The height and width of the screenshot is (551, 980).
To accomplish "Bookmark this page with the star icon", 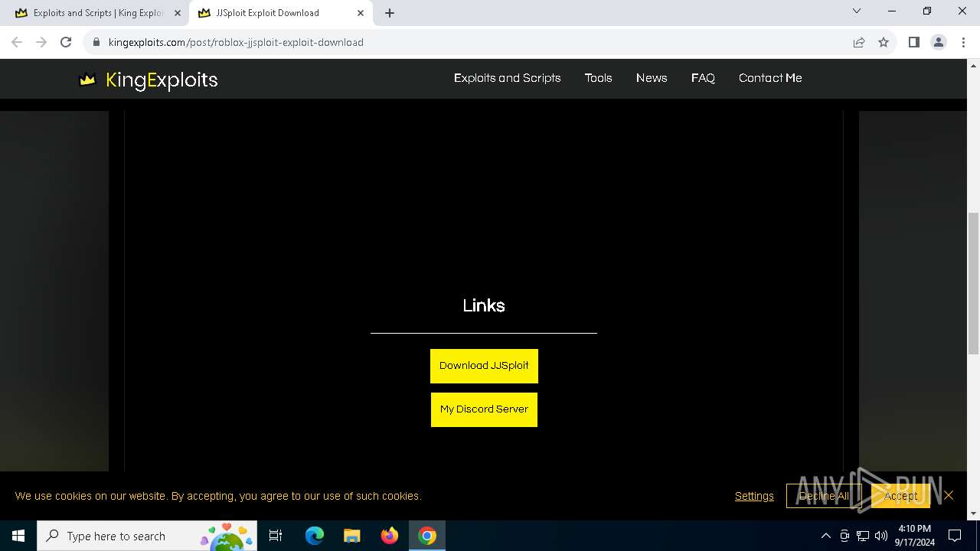I will point(884,42).
